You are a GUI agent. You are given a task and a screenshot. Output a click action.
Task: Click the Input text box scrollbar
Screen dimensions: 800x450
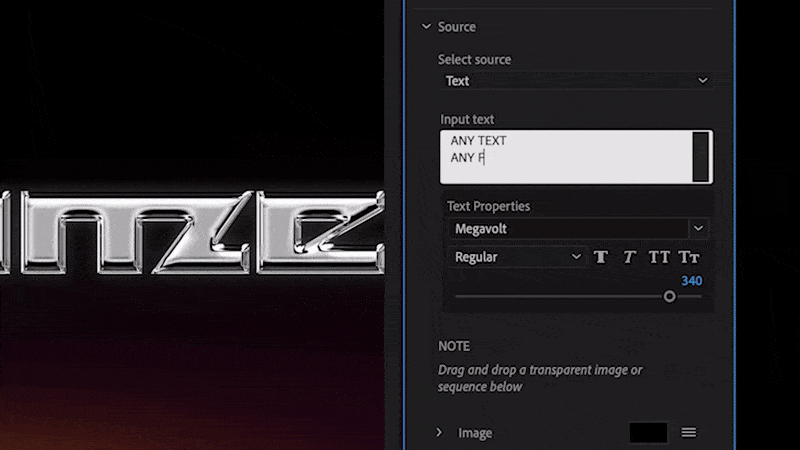tap(700, 157)
